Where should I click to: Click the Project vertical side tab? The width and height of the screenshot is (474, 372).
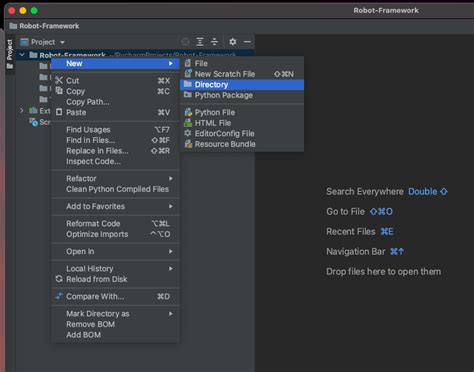click(x=10, y=54)
